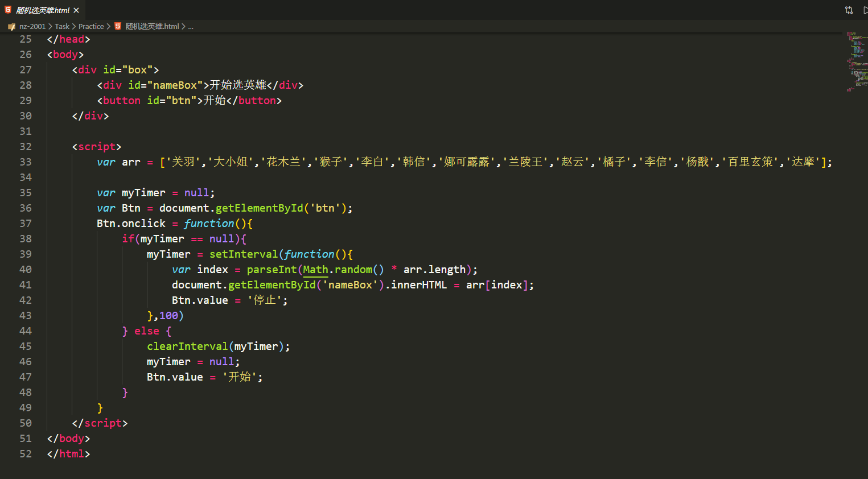Click the '李信' array item
868x479 pixels.
[656, 162]
